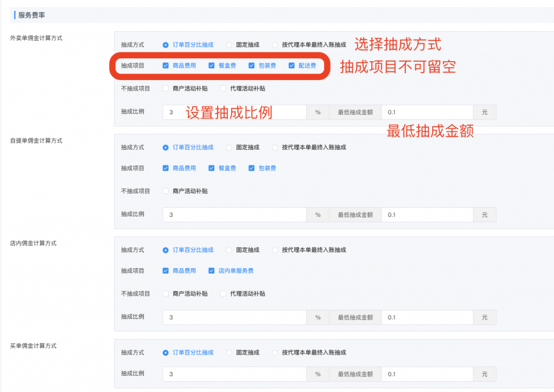Uncheck 商品费用 in 外卖单抽成项目
Viewport: 554px width, 392px height.
(166, 65)
